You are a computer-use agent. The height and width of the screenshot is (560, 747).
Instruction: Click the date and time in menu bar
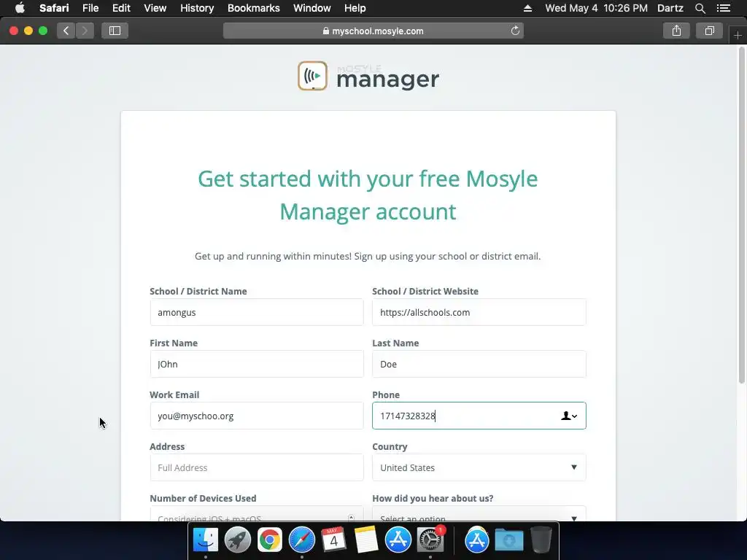coord(596,8)
